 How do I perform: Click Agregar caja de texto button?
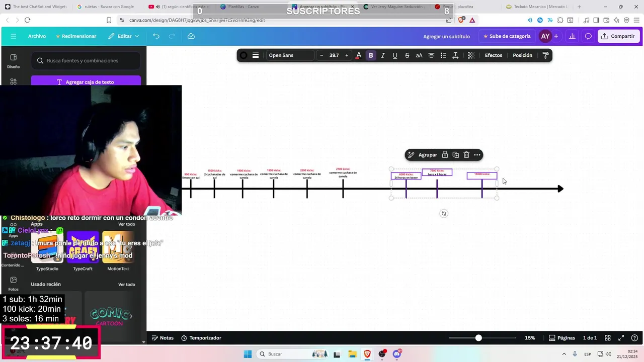tap(86, 81)
